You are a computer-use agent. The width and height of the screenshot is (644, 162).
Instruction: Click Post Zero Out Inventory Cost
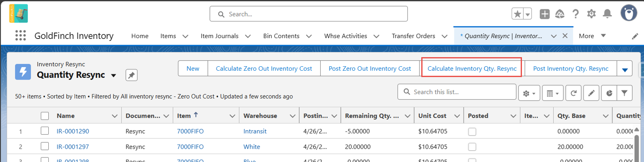coord(370,68)
